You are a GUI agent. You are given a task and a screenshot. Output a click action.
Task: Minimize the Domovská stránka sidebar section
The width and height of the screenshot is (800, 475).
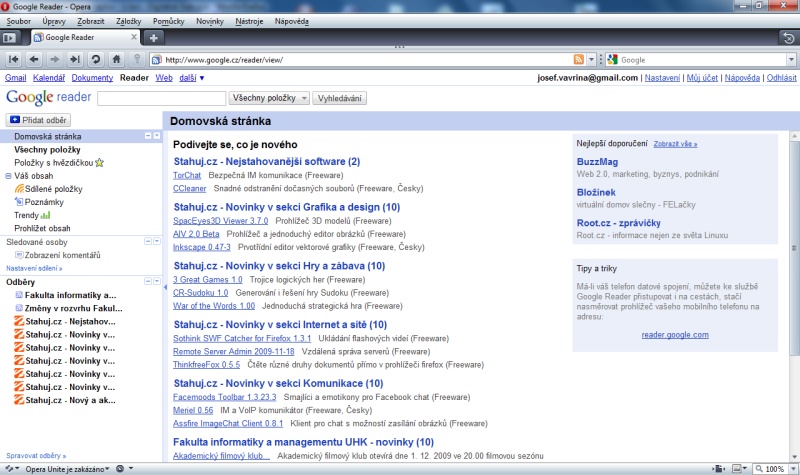(148, 136)
